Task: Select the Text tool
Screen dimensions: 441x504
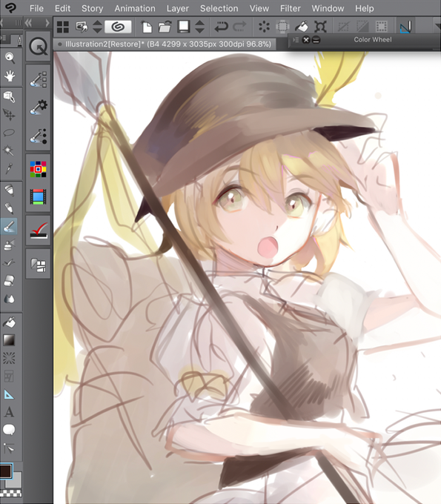Action: 9,412
